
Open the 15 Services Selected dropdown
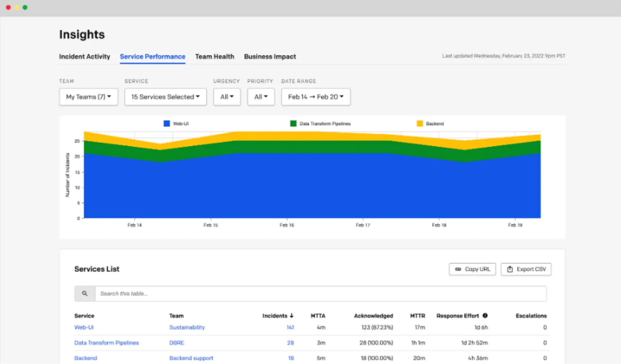(x=166, y=97)
